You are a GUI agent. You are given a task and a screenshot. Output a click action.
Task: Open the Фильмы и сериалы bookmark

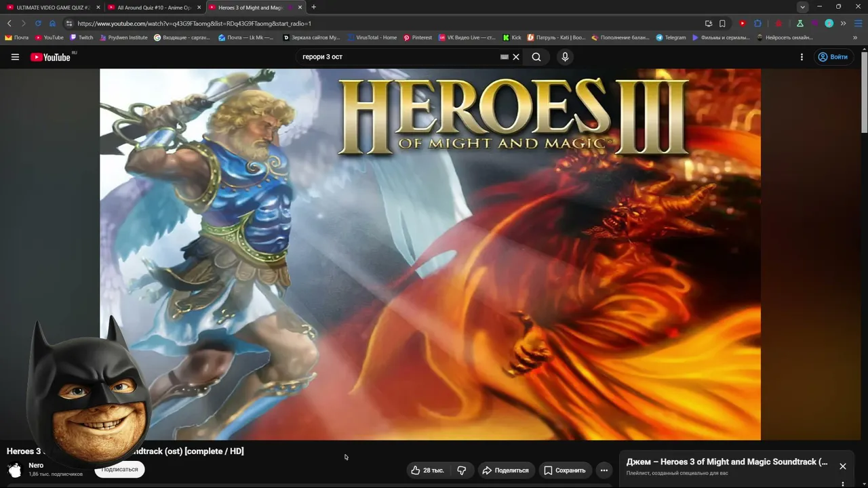click(721, 37)
